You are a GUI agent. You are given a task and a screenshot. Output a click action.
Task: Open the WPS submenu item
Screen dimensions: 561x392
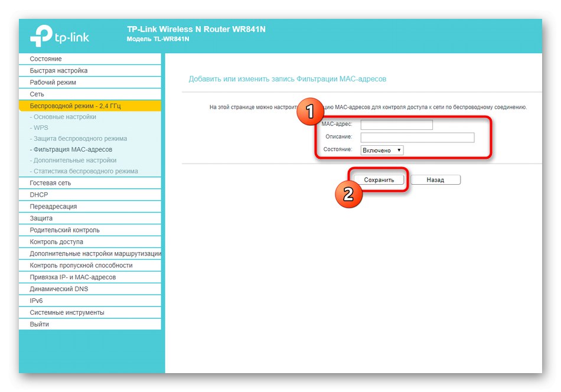[x=39, y=128]
